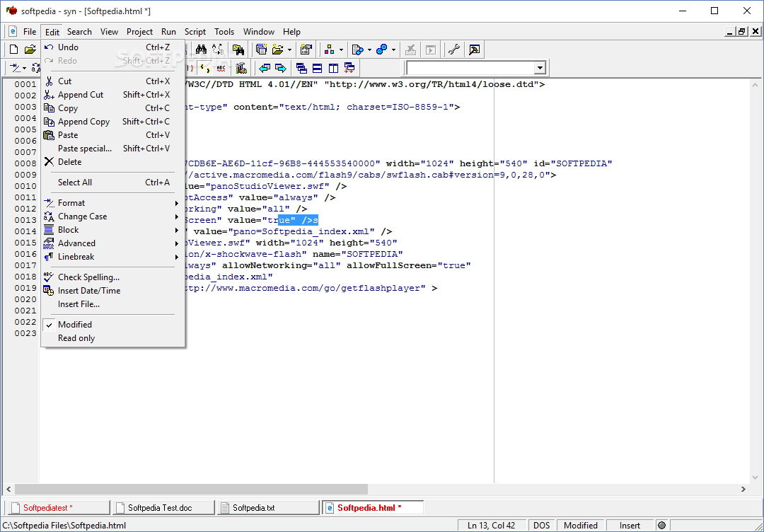Open the Search menu

(x=79, y=32)
